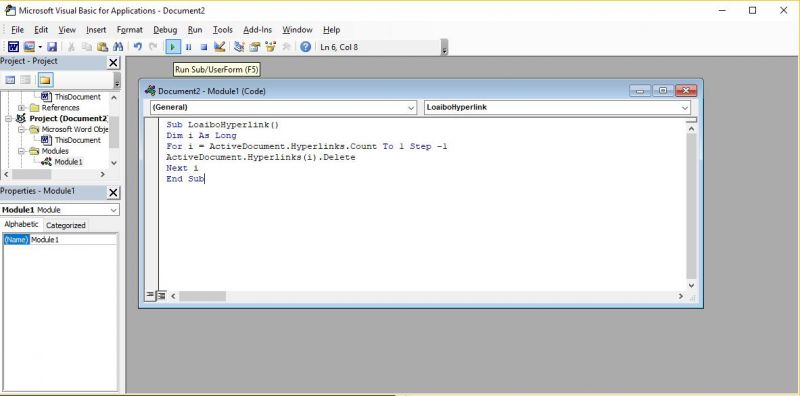Switch to the Categorized properties tab

point(65,225)
